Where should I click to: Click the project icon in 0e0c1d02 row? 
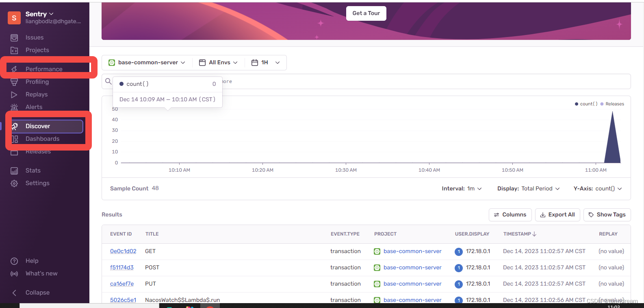[x=377, y=251]
